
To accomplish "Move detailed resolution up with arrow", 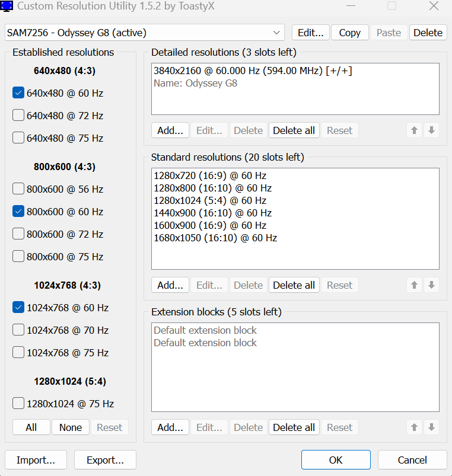I will 415,130.
